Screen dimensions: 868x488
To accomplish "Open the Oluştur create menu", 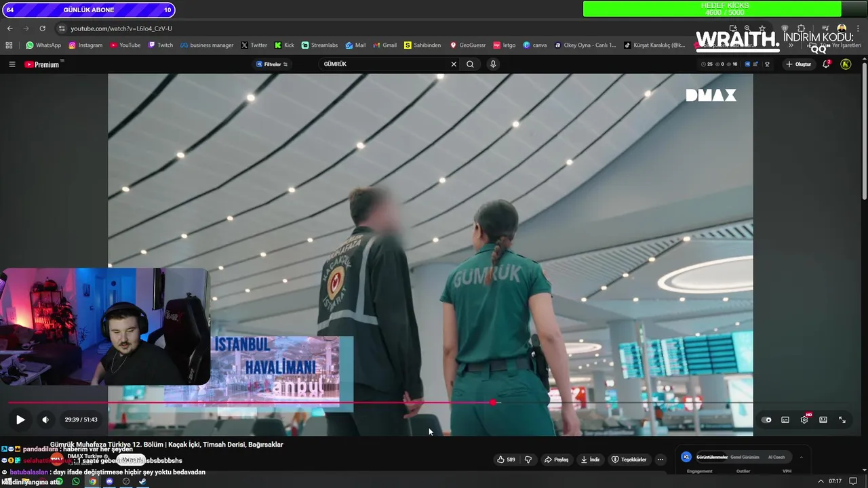I will [x=799, y=64].
